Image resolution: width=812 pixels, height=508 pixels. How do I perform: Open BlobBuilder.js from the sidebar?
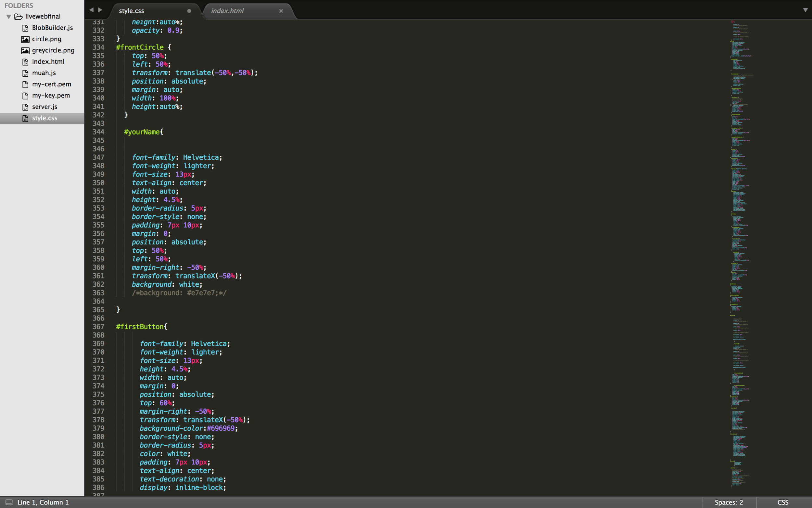point(52,28)
